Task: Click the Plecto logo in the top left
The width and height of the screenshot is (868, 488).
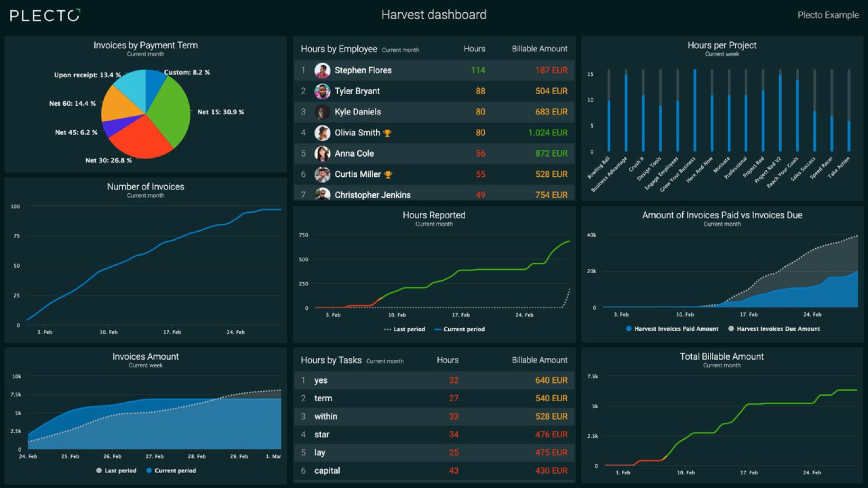Action: [44, 15]
